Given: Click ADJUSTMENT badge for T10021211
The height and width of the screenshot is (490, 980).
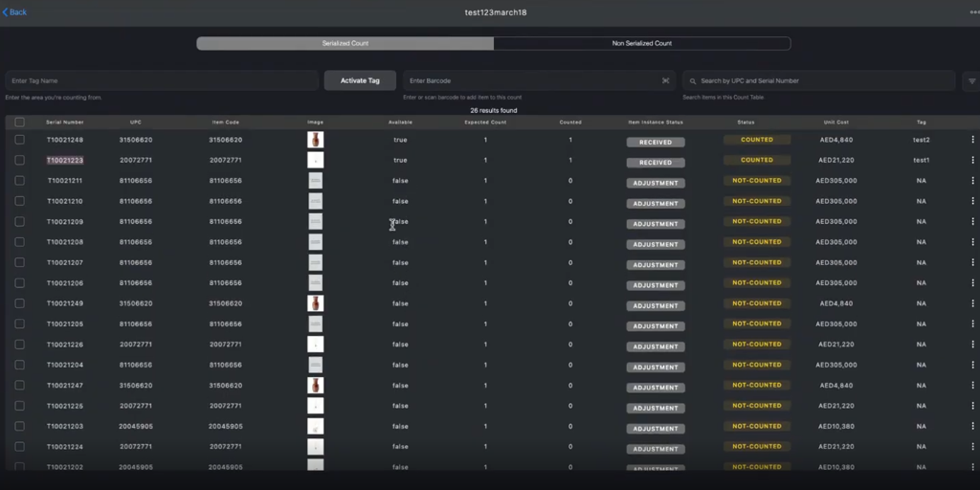Looking at the screenshot, I should click(656, 183).
